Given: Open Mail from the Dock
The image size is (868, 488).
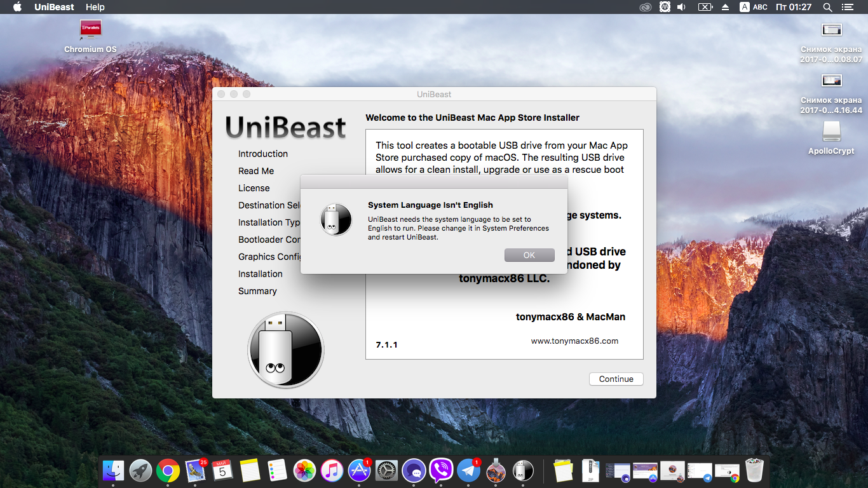Looking at the screenshot, I should point(195,470).
